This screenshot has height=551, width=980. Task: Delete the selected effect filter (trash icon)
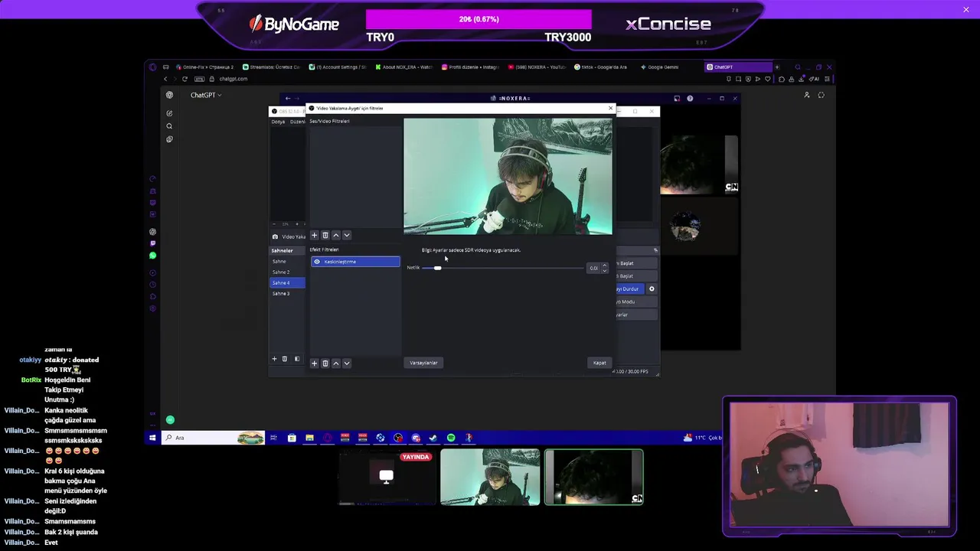325,364
